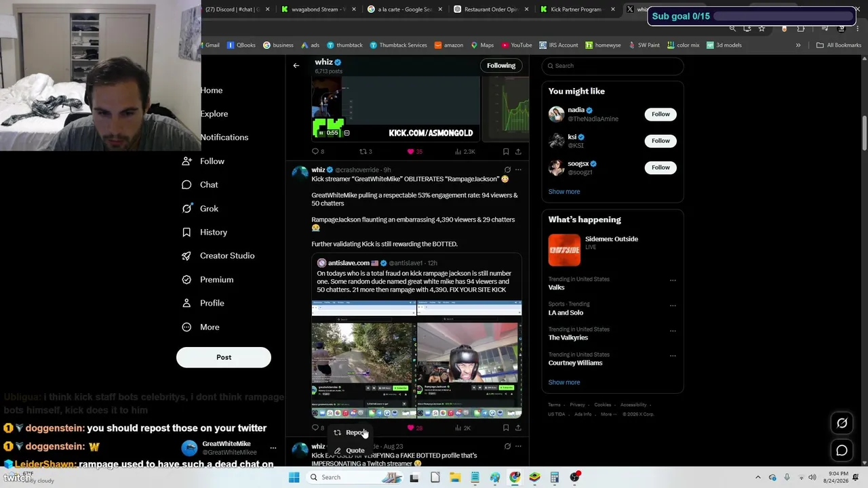Click the white Post button
This screenshot has height=488, width=868.
tap(224, 357)
